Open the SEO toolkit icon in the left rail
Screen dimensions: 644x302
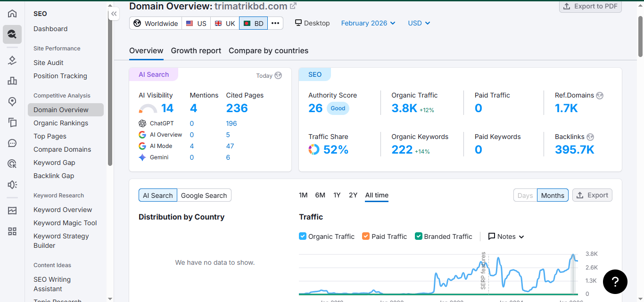click(x=12, y=34)
